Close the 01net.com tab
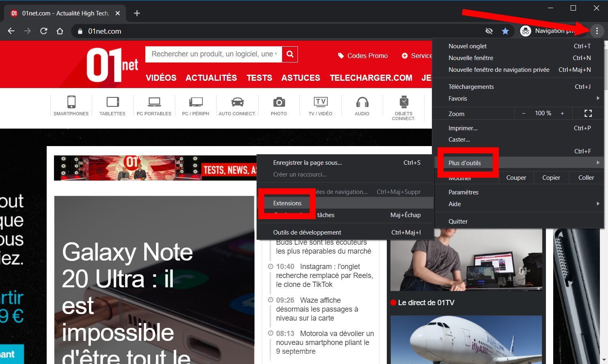Screen dimensions: 608x364 (118, 13)
